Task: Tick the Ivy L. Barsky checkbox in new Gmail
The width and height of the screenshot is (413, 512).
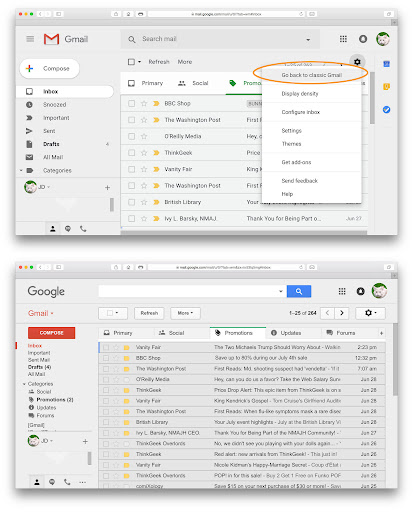Action: pyautogui.click(x=132, y=219)
